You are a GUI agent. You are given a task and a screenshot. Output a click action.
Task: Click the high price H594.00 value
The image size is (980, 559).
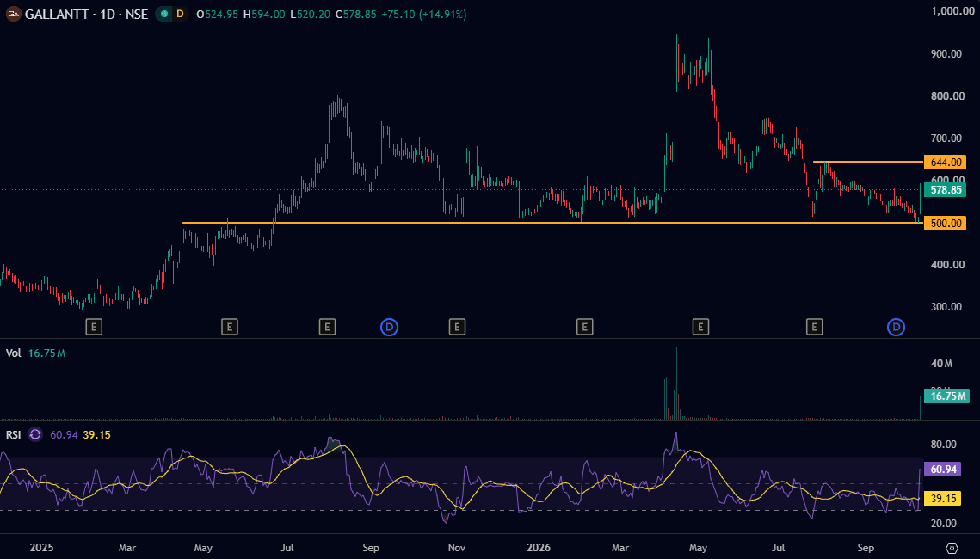tap(264, 14)
